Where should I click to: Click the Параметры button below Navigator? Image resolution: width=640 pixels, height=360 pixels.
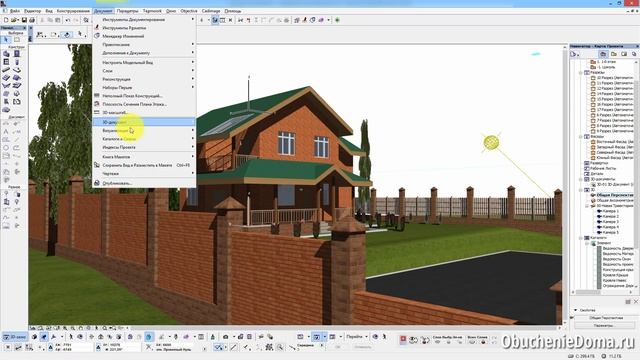pos(603,325)
